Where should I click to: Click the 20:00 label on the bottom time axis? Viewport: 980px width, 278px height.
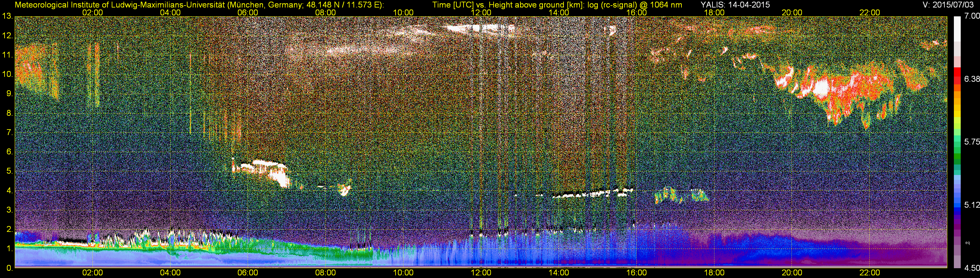792,273
